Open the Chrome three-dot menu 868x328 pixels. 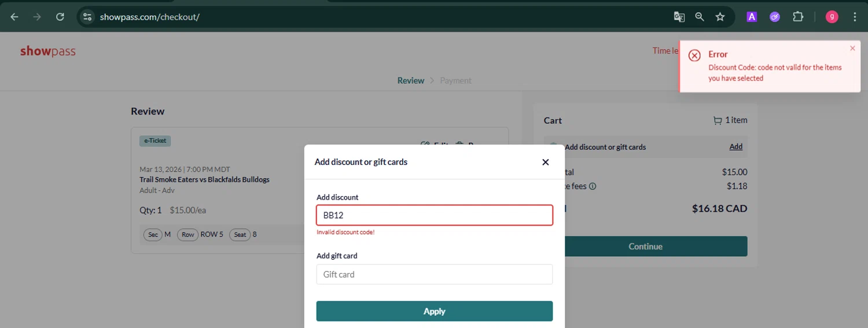(x=855, y=17)
